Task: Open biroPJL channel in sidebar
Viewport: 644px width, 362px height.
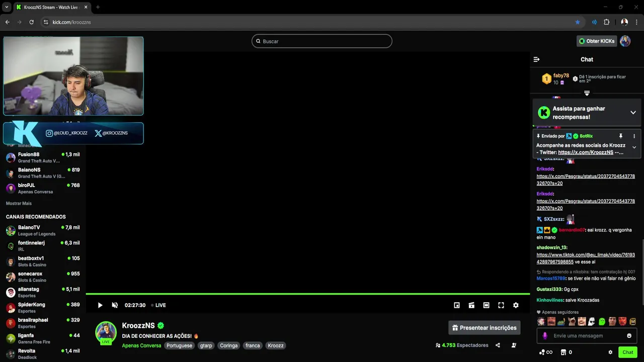Action: (x=43, y=189)
